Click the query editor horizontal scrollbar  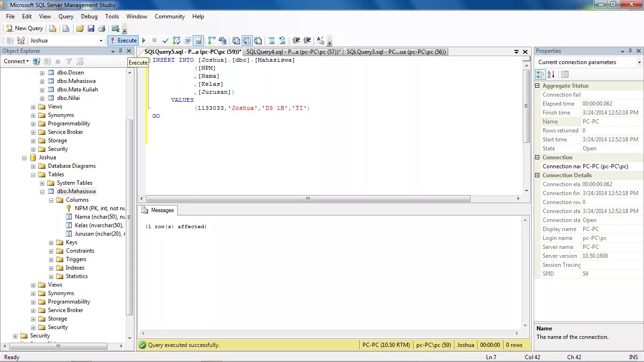(308, 199)
